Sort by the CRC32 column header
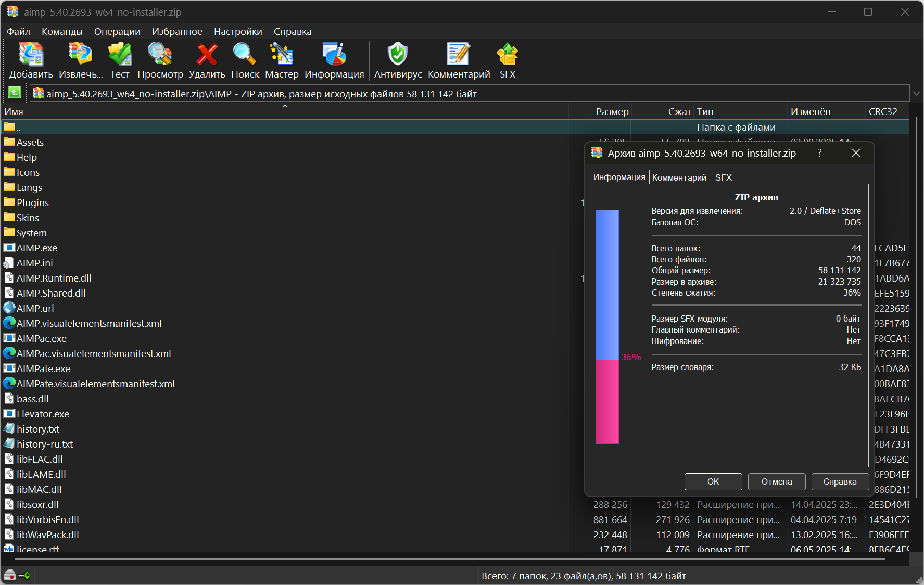Screen dimensions: 924x585 coord(888,111)
